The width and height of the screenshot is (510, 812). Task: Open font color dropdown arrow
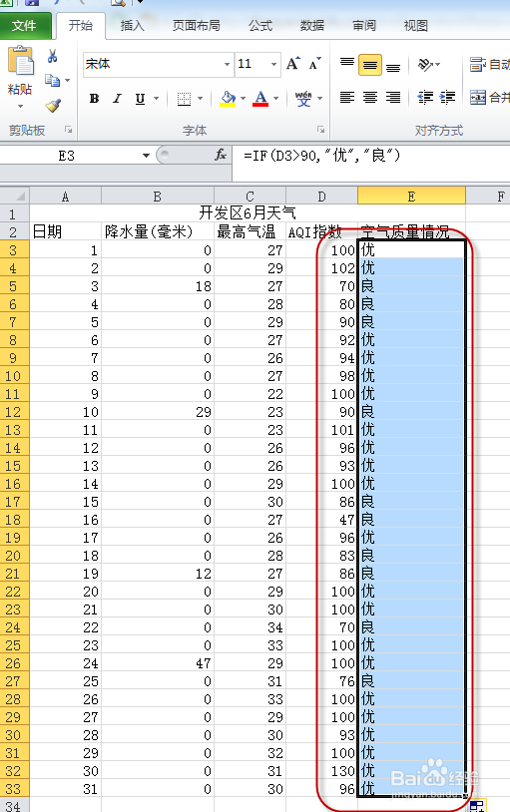275,99
